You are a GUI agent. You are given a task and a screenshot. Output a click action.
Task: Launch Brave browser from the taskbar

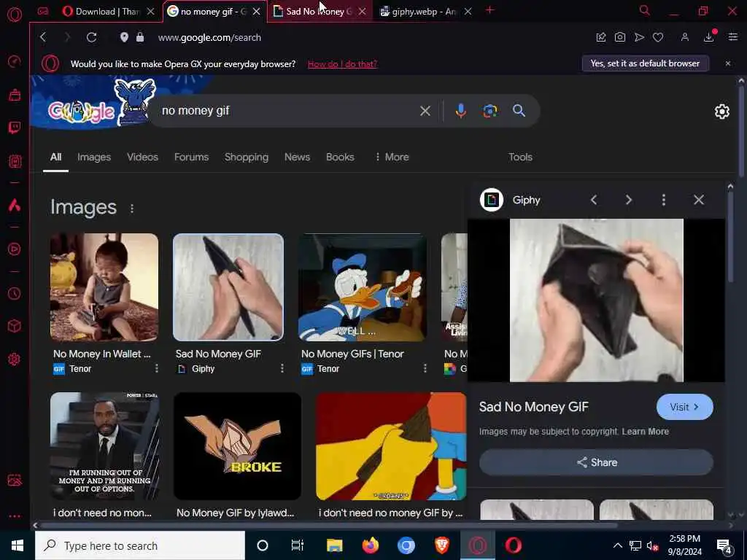coord(442,545)
